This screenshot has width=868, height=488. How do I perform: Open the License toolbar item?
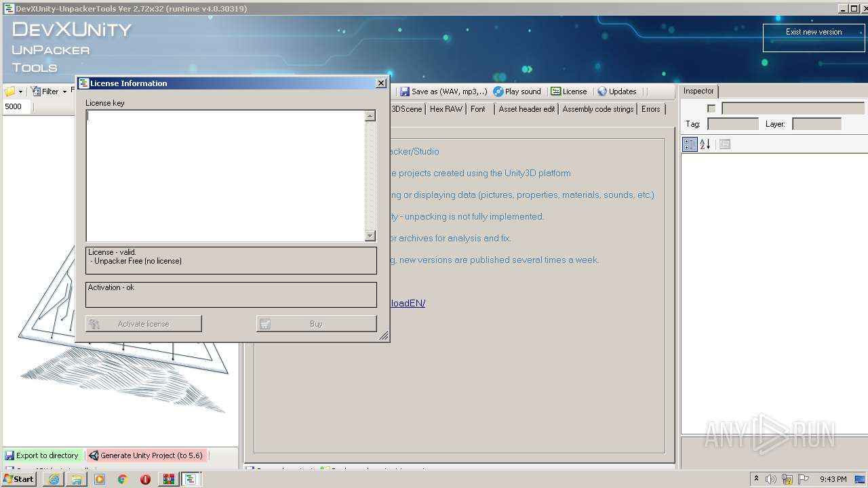tap(569, 91)
